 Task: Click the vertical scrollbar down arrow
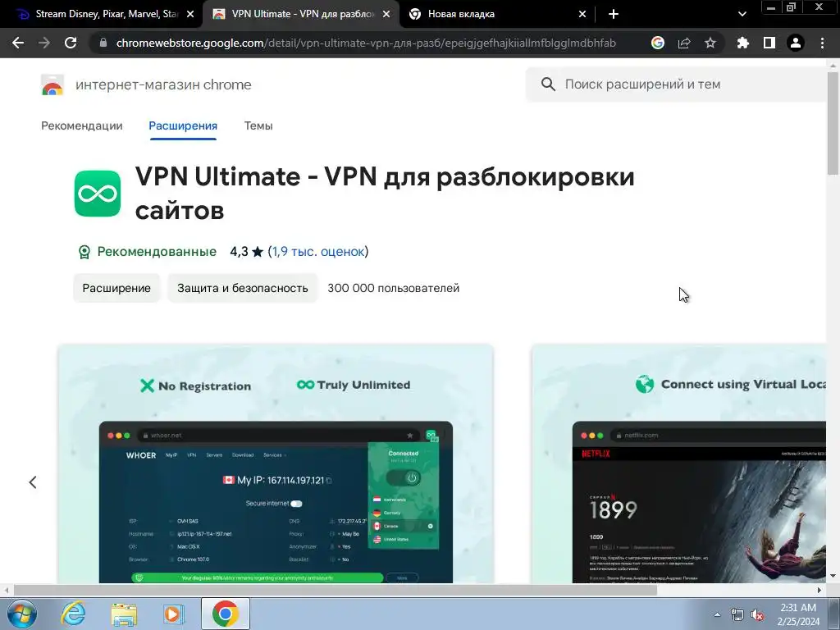click(833, 577)
